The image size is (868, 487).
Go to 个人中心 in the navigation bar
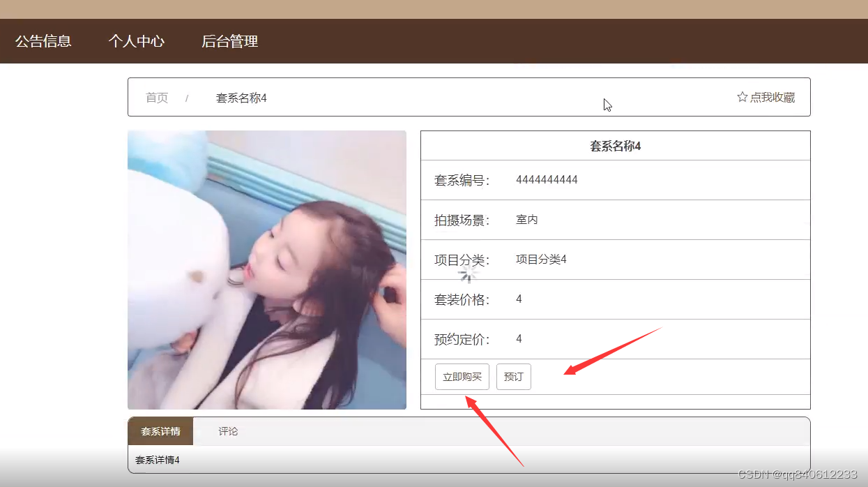tap(136, 41)
